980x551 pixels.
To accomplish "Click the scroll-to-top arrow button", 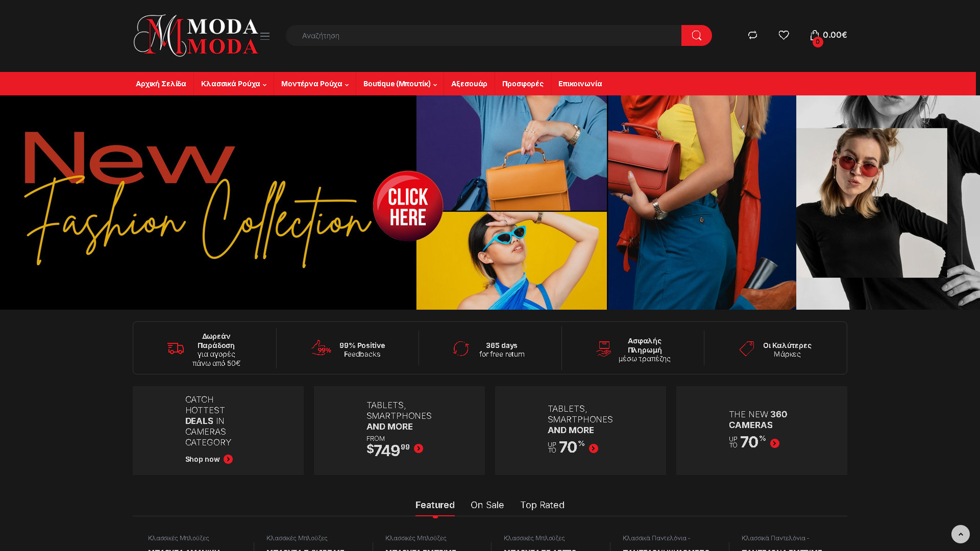I will pyautogui.click(x=960, y=534).
